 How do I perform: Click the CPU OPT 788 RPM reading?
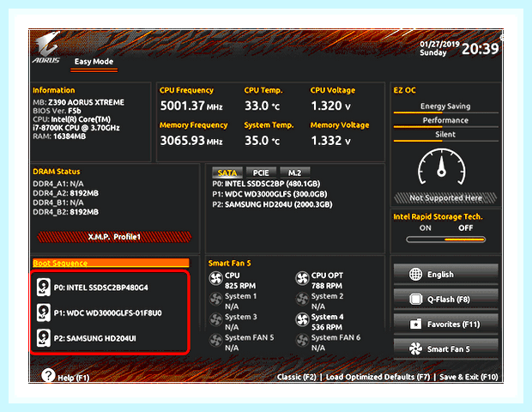click(327, 286)
